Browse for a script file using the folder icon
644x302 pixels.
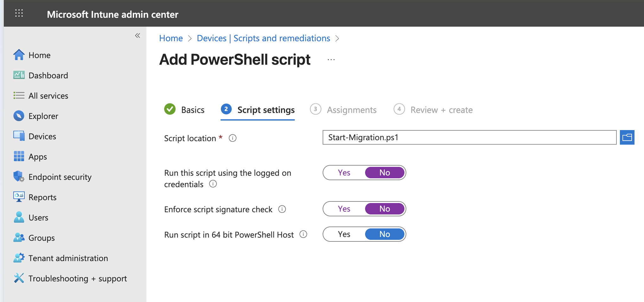coord(627,137)
